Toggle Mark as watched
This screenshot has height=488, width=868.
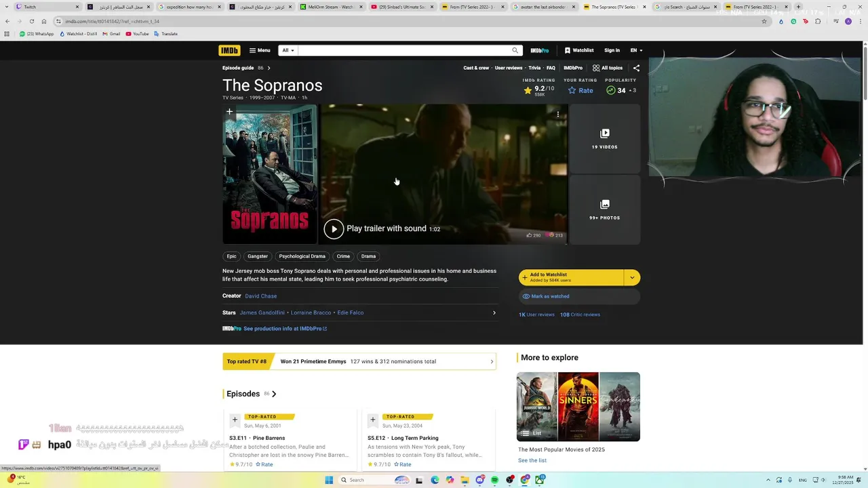tap(579, 296)
